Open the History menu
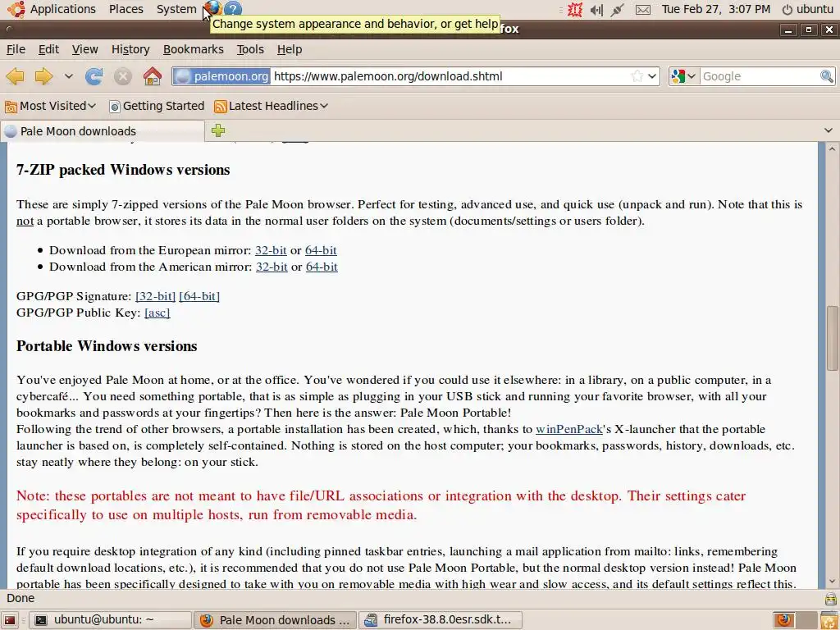Viewport: 840px width, 630px height. pyautogui.click(x=130, y=49)
